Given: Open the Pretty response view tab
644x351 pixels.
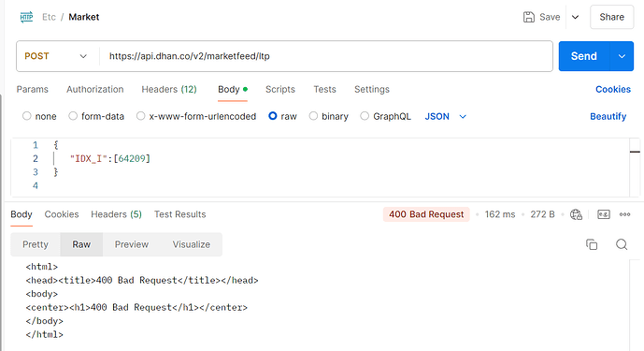Looking at the screenshot, I should [x=36, y=244].
